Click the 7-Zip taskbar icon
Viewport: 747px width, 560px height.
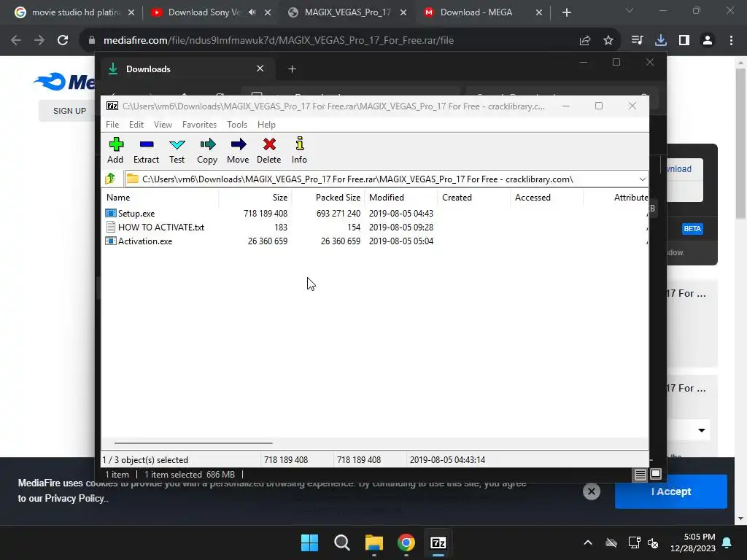click(x=438, y=542)
